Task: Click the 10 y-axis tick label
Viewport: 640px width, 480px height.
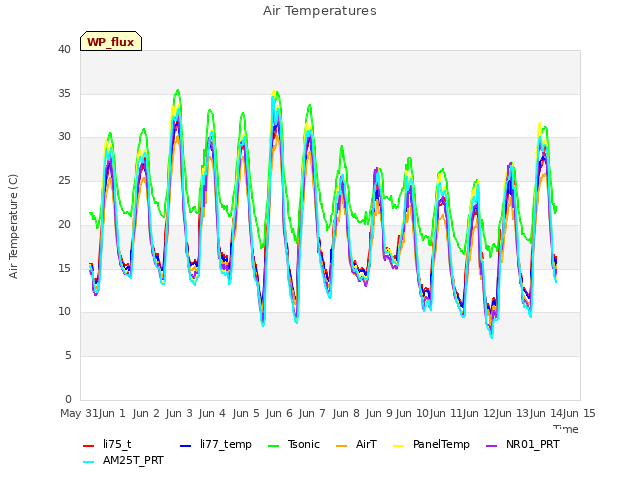Action: click(x=64, y=312)
